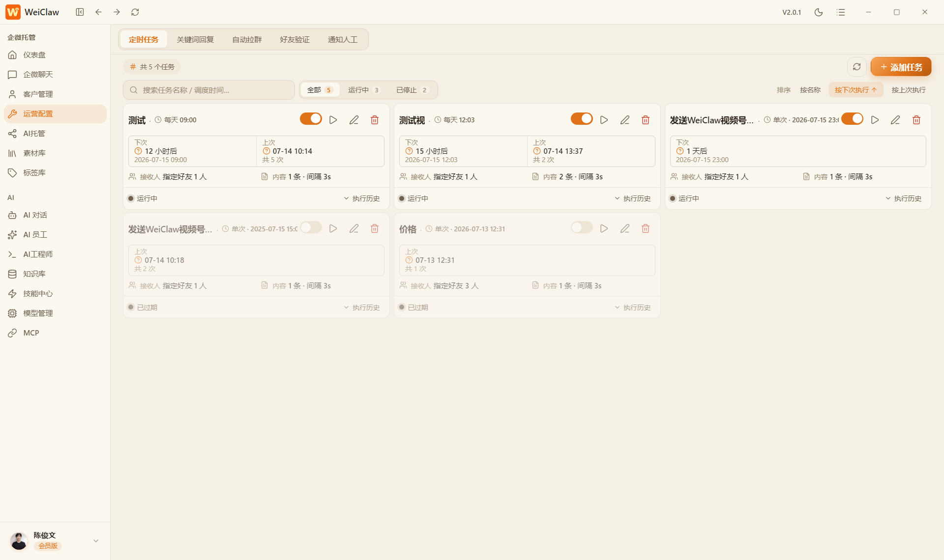The height and width of the screenshot is (560, 944).
Task: Edit the 测试视 task
Action: [x=625, y=120]
